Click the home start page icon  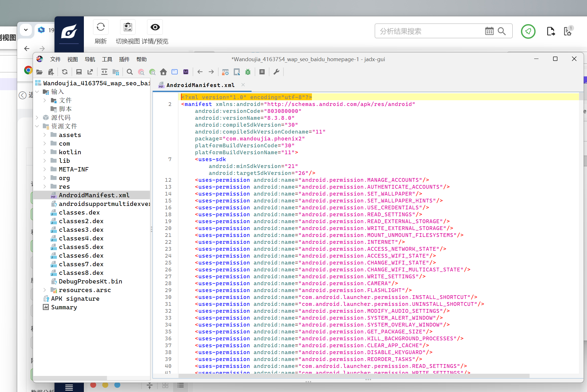click(163, 72)
